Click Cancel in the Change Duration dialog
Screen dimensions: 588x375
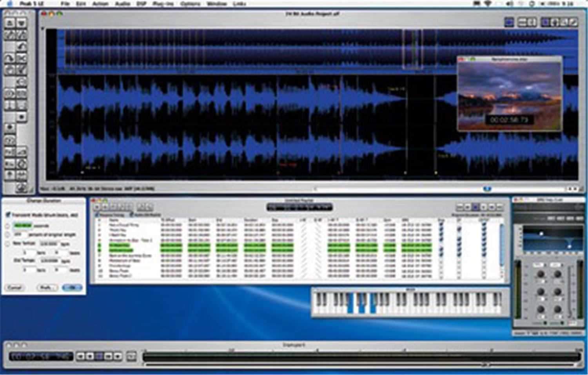click(x=15, y=288)
